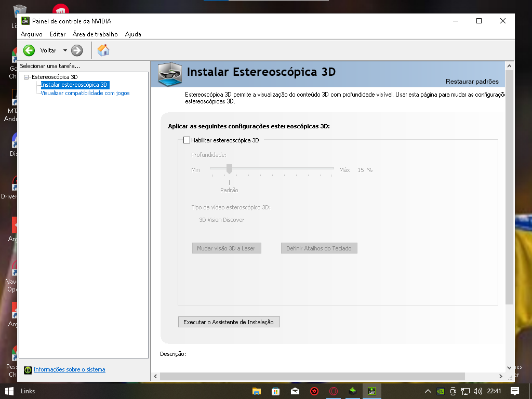This screenshot has width=532, height=399.
Task: Click the vertical scrollbar down arrow
Action: [x=509, y=367]
